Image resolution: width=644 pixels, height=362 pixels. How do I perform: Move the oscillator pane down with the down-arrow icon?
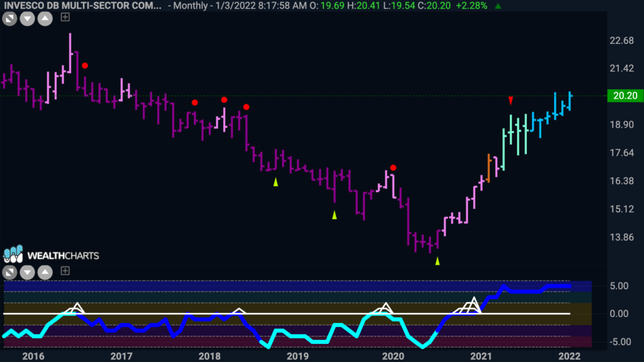tap(27, 272)
